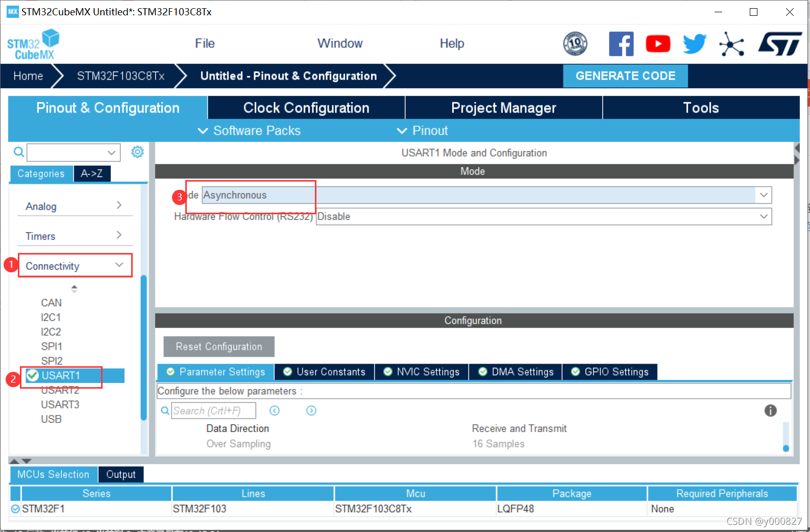Click the 10-year anniversary badge icon
810x532 pixels.
click(x=575, y=44)
